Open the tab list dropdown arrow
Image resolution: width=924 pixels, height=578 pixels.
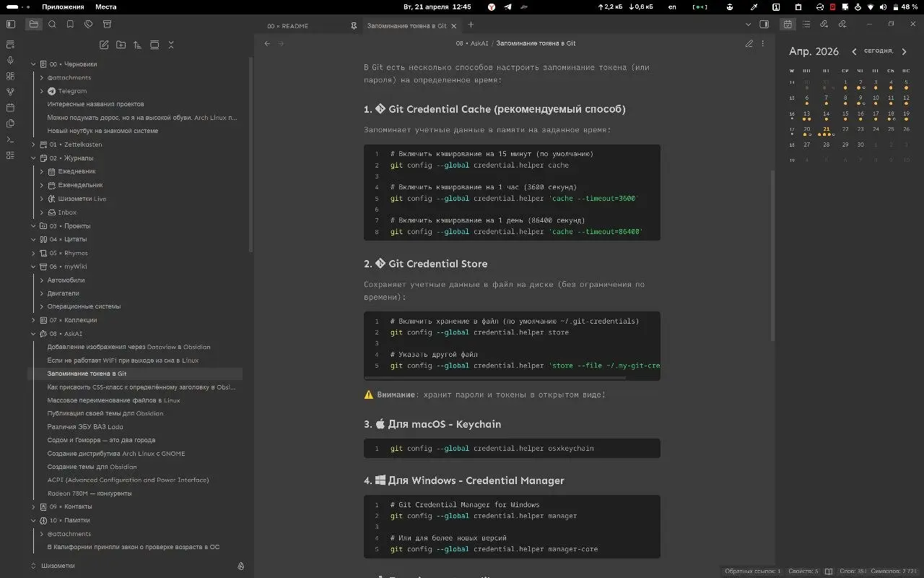tap(748, 24)
